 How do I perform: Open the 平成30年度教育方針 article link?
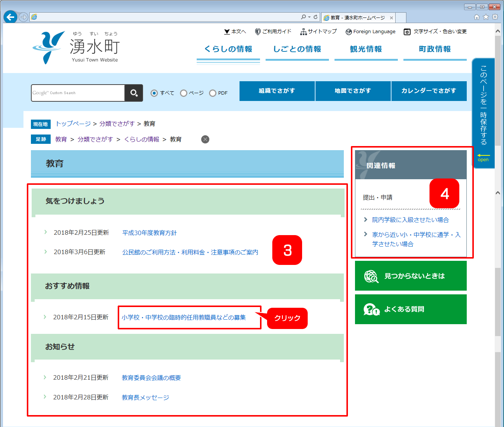point(150,233)
